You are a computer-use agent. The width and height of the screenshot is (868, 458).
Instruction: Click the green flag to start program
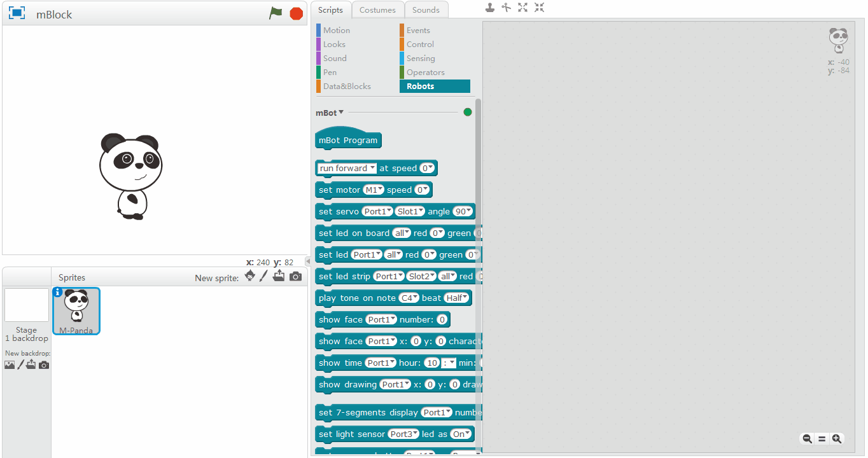[x=276, y=13]
